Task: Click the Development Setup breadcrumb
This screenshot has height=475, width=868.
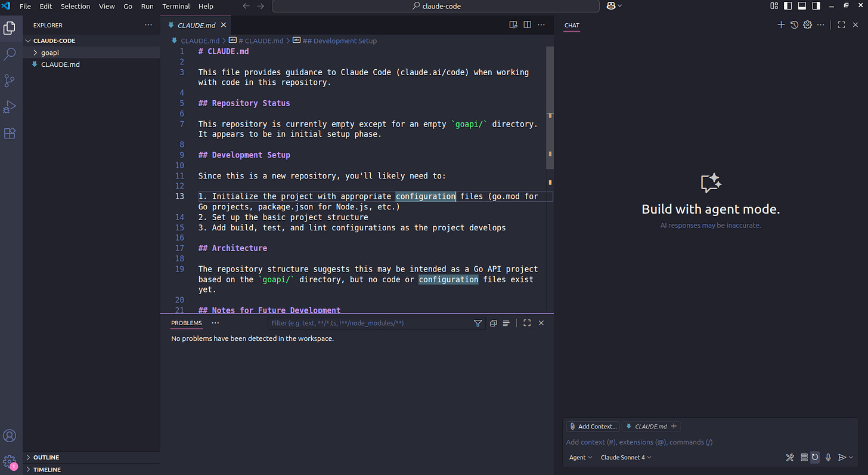Action: tap(340, 41)
